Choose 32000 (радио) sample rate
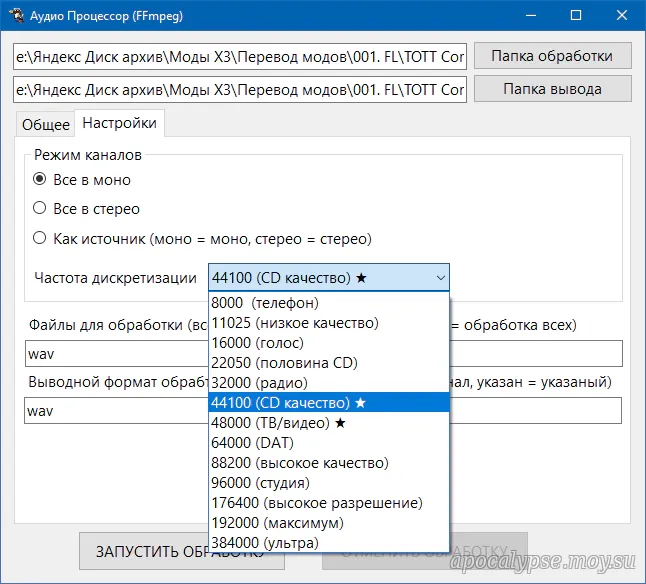The image size is (646, 584). 329,383
